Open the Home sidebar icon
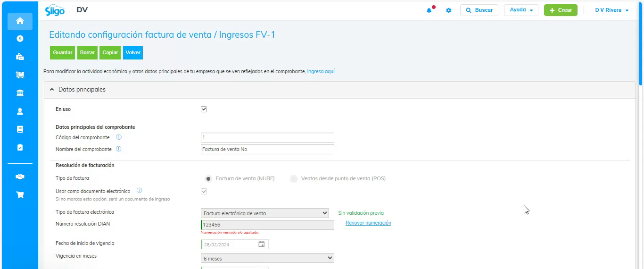 20,21
